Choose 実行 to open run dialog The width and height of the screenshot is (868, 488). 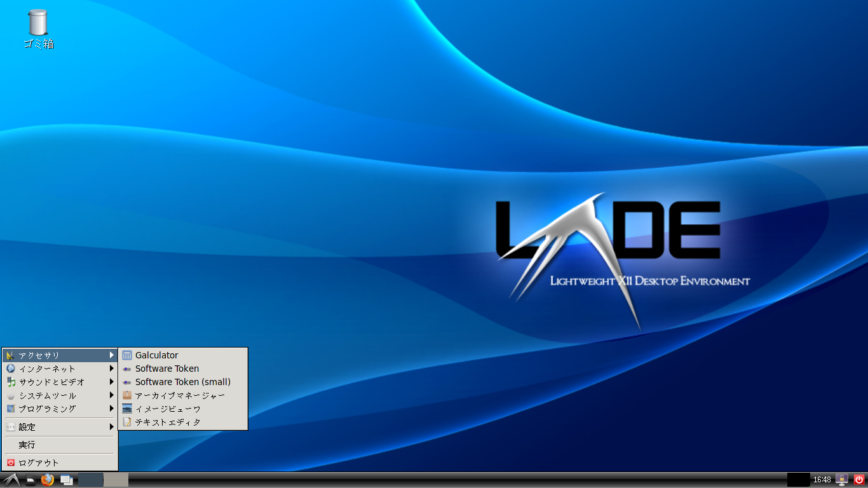(60, 445)
